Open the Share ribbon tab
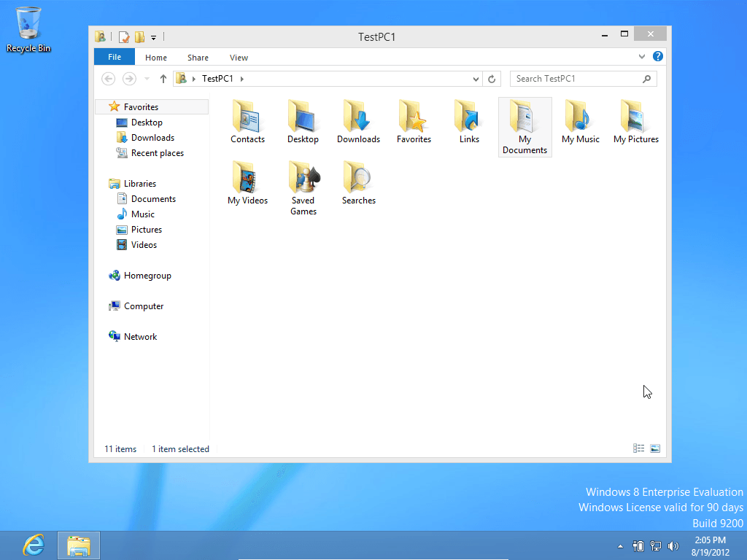This screenshot has width=747, height=560. click(198, 57)
